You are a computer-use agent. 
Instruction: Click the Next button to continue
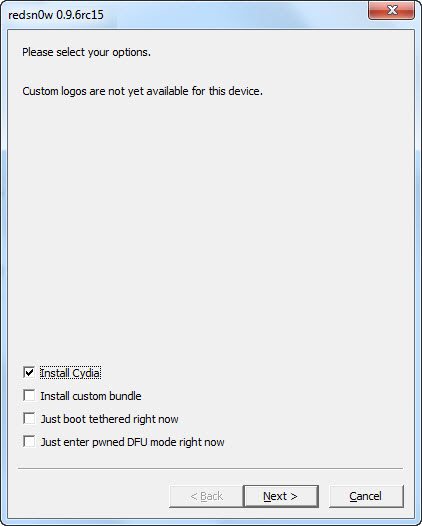tap(281, 496)
